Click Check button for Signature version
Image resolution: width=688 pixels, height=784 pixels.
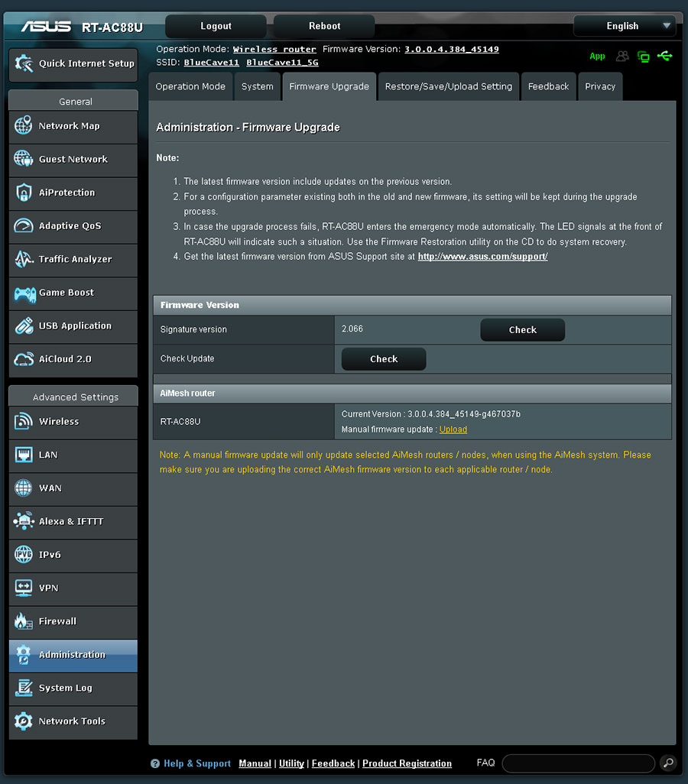(x=523, y=330)
